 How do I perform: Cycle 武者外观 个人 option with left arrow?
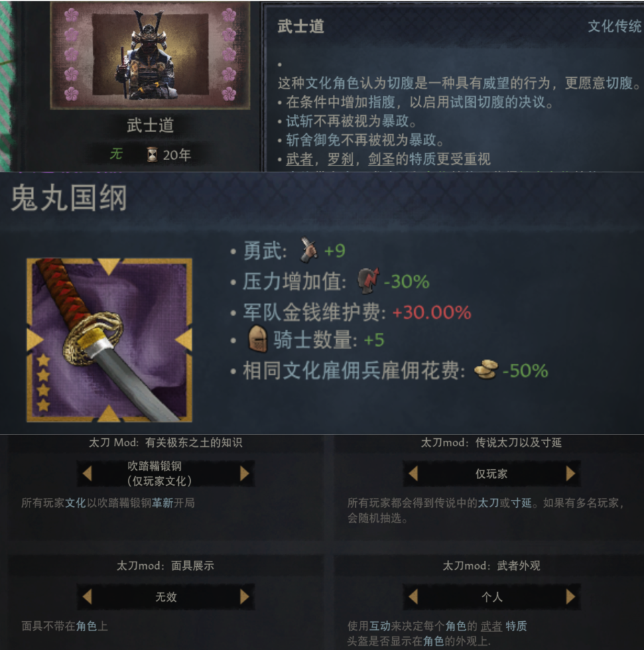click(x=413, y=596)
